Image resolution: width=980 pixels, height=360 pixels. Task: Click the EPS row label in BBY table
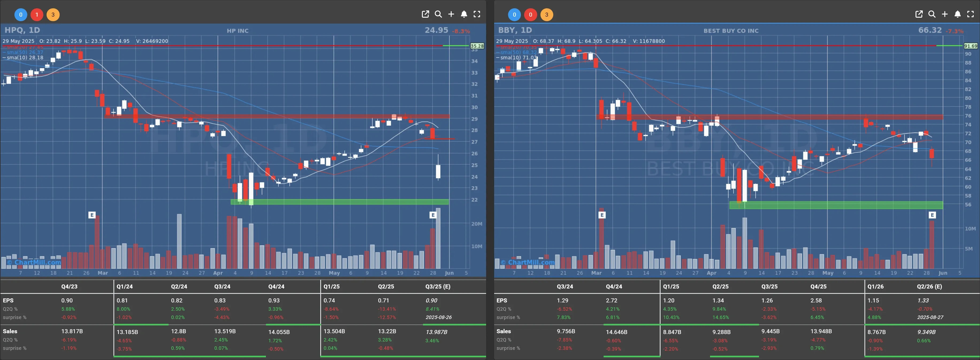[502, 301]
